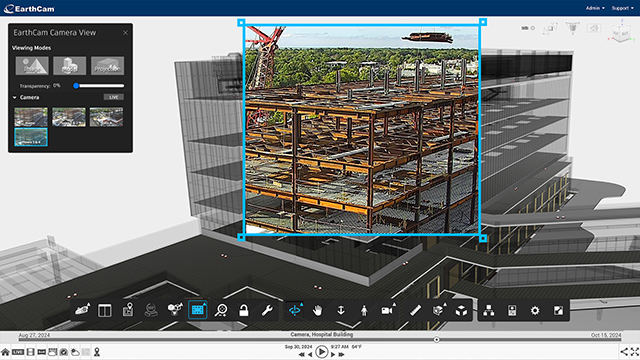Expand to fullscreen via corner arrows icon
The height and width of the screenshot is (360, 640).
pyautogui.click(x=635, y=351)
